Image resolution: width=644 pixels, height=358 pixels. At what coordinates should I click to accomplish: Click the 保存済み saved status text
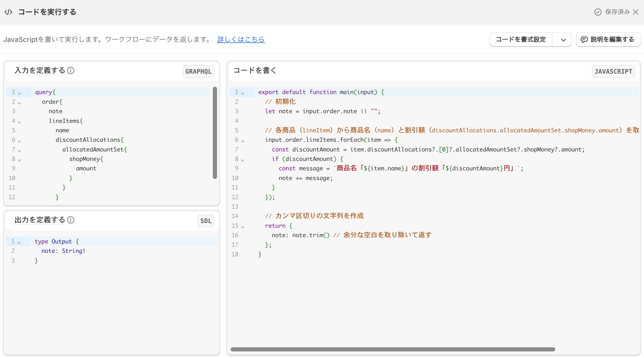617,12
